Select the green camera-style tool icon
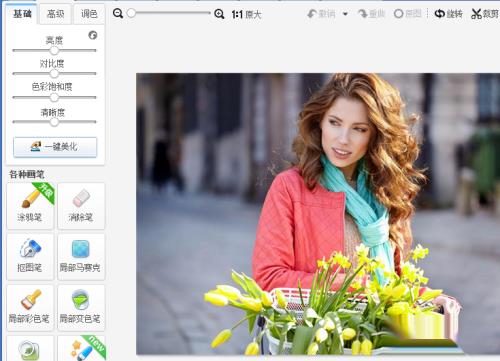The width and height of the screenshot is (500, 361). tap(30, 349)
